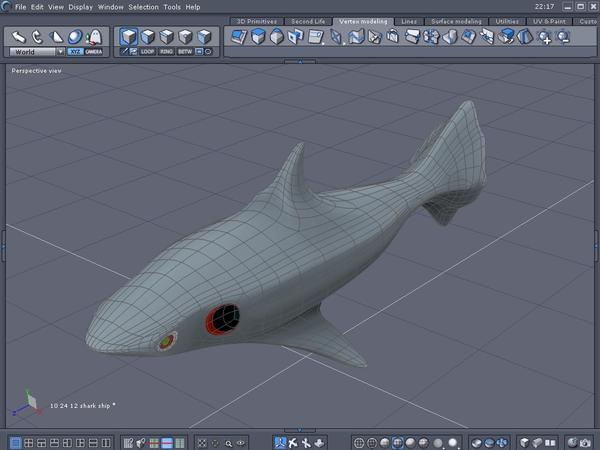The height and width of the screenshot is (450, 600).
Task: Open the Display menu
Action: click(x=81, y=7)
